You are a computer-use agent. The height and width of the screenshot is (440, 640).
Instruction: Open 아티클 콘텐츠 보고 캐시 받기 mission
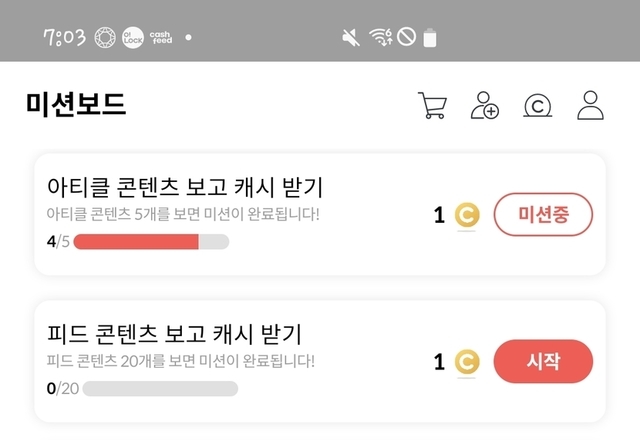click(185, 187)
